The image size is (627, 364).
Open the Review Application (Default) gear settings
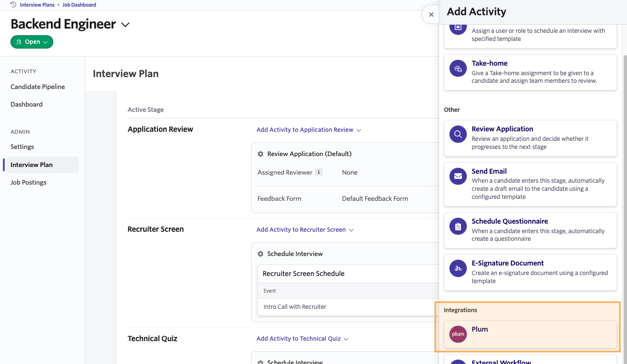[260, 154]
